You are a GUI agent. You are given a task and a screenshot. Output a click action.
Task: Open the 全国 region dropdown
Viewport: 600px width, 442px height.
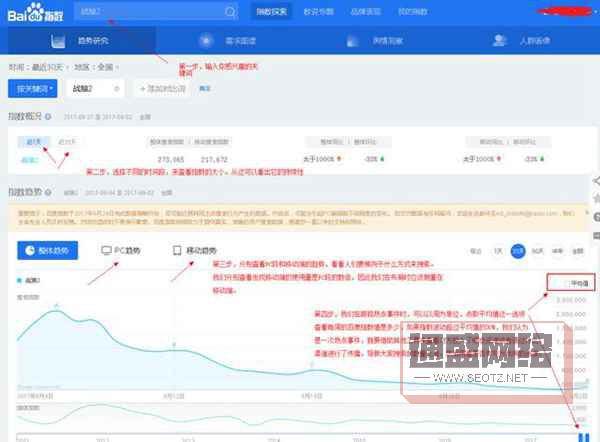108,67
